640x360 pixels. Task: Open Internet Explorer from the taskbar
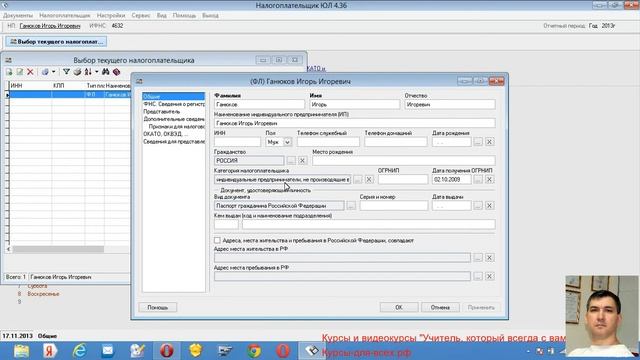[79, 351]
